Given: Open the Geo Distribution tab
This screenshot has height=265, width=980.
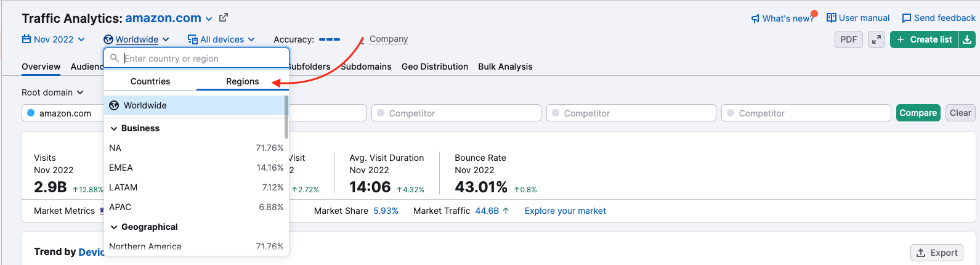Looking at the screenshot, I should click(x=435, y=67).
